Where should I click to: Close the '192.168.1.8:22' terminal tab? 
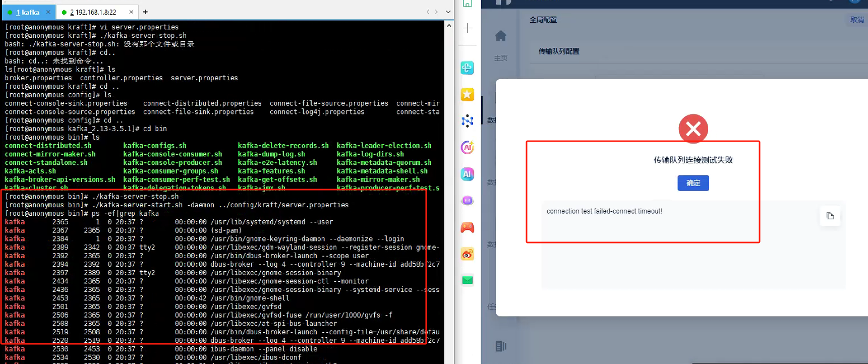pyautogui.click(x=132, y=12)
